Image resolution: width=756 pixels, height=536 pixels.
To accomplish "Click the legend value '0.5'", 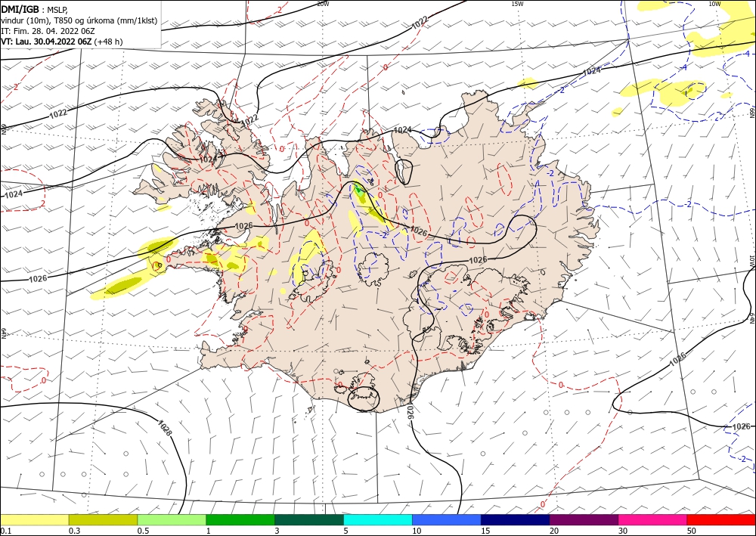I will (143, 531).
